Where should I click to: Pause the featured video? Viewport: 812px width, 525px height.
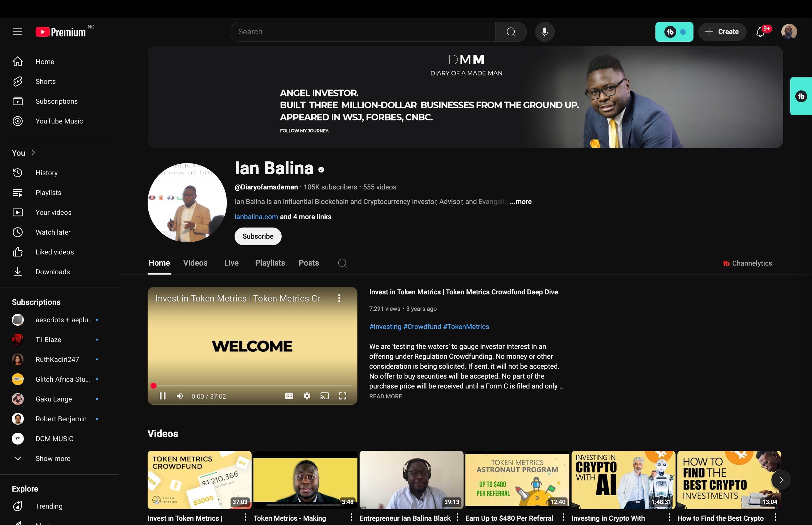162,396
